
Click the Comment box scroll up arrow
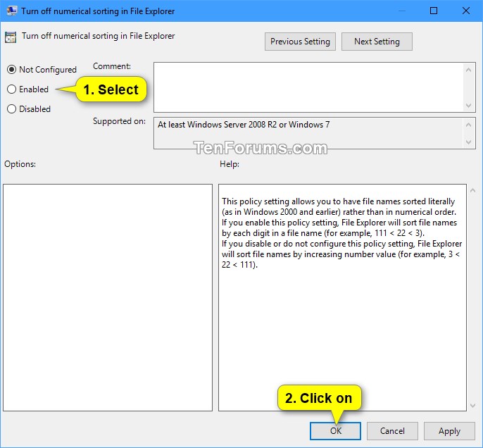(x=468, y=70)
